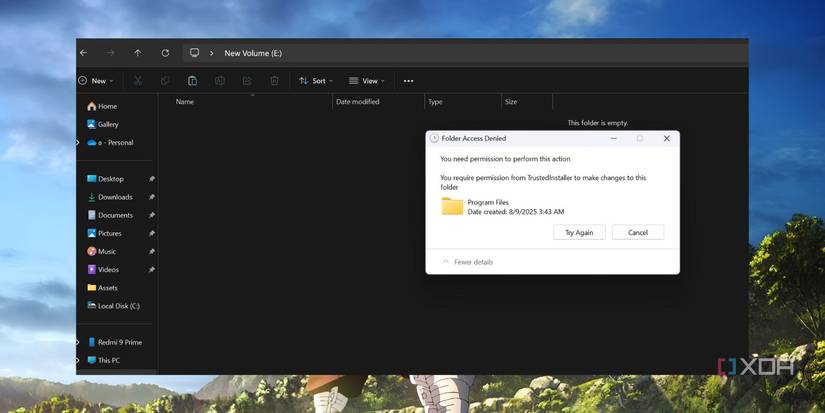Open the View dropdown
This screenshot has height=413, width=825.
(367, 80)
